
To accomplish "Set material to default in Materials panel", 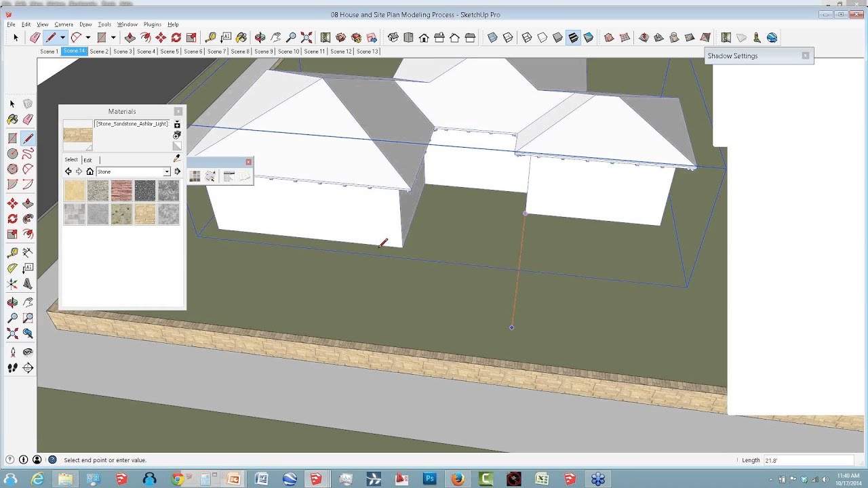I will 177,146.
